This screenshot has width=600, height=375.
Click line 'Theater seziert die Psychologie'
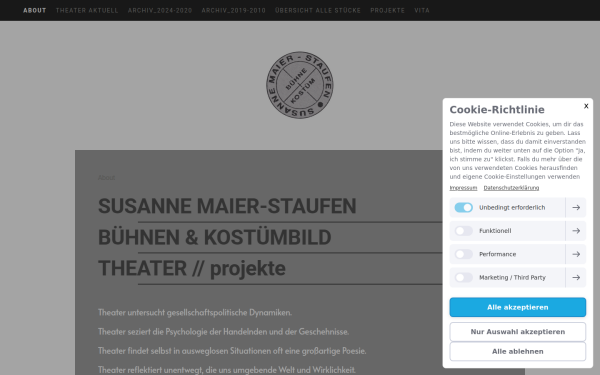223,332
